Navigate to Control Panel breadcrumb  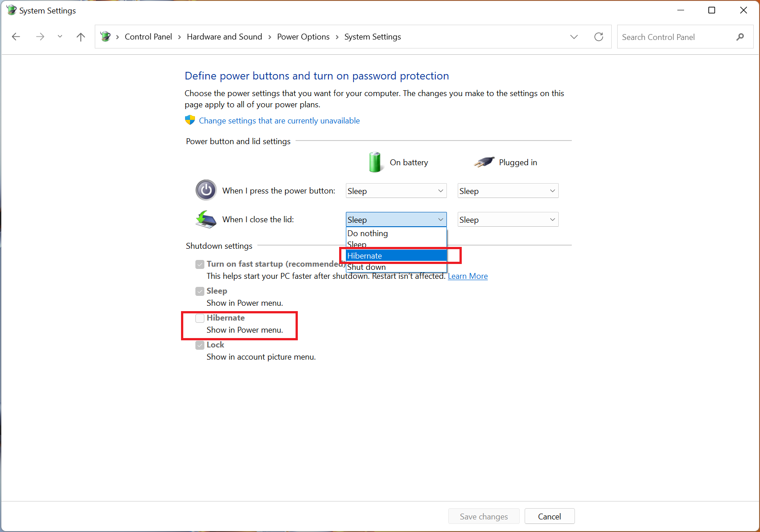tap(148, 37)
